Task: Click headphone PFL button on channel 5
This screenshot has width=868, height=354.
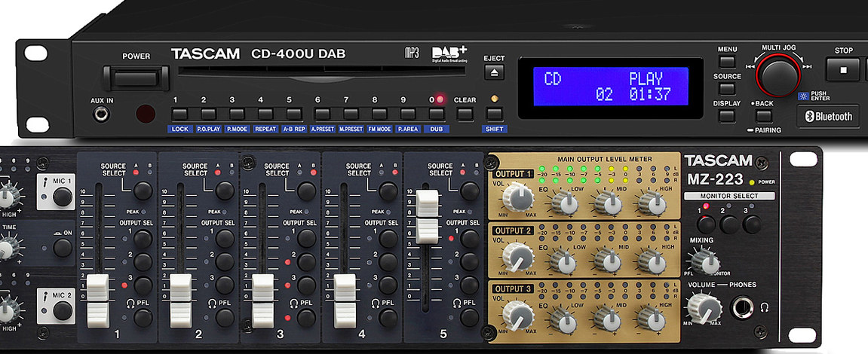Action: pyautogui.click(x=469, y=318)
